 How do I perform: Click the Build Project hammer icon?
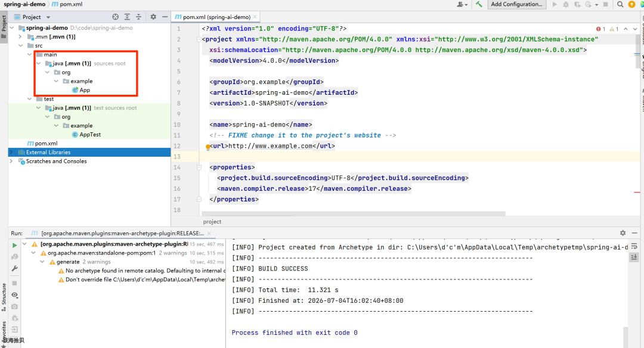(479, 4)
